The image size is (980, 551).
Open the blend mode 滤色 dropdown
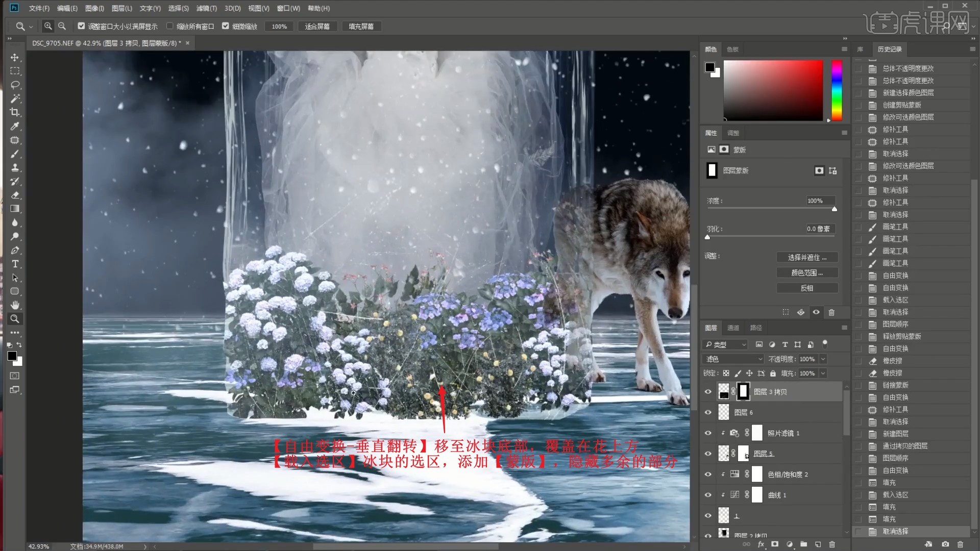(733, 359)
